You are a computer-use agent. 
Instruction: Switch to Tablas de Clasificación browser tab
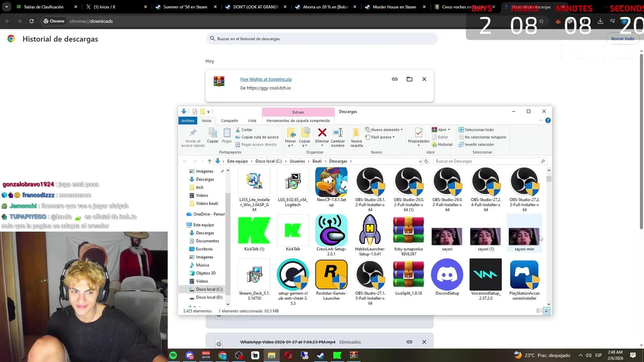point(46,7)
